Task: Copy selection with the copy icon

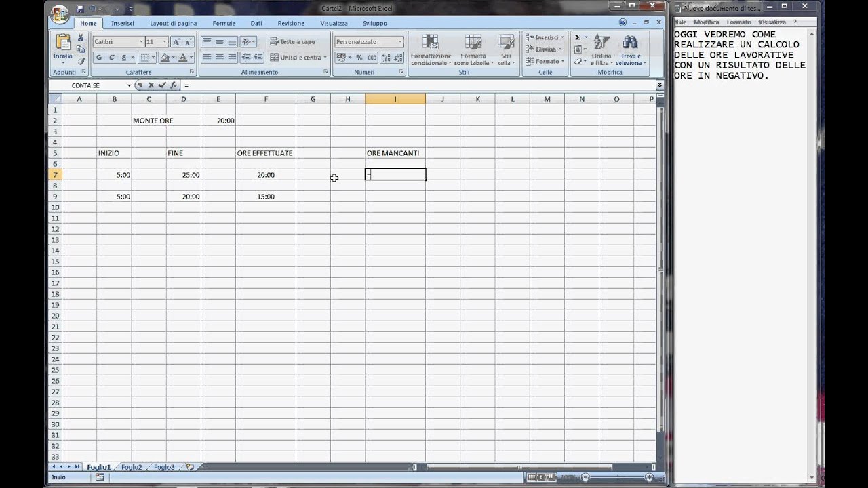Action: coord(81,49)
